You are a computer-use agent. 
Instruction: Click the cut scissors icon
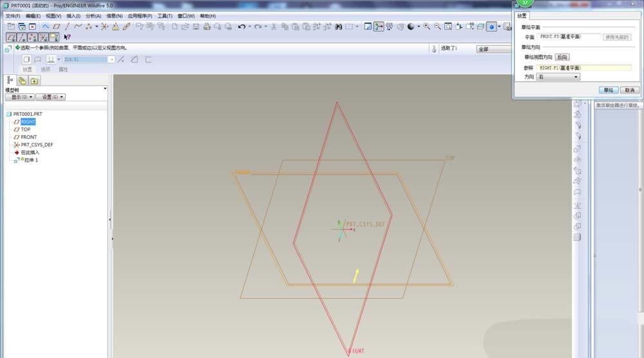[274, 26]
